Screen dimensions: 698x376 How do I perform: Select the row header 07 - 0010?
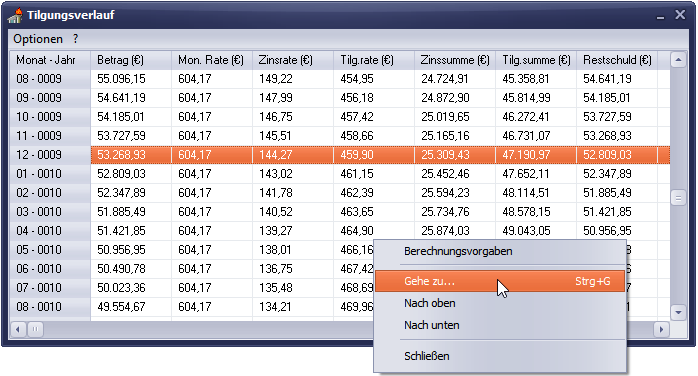coord(50,288)
